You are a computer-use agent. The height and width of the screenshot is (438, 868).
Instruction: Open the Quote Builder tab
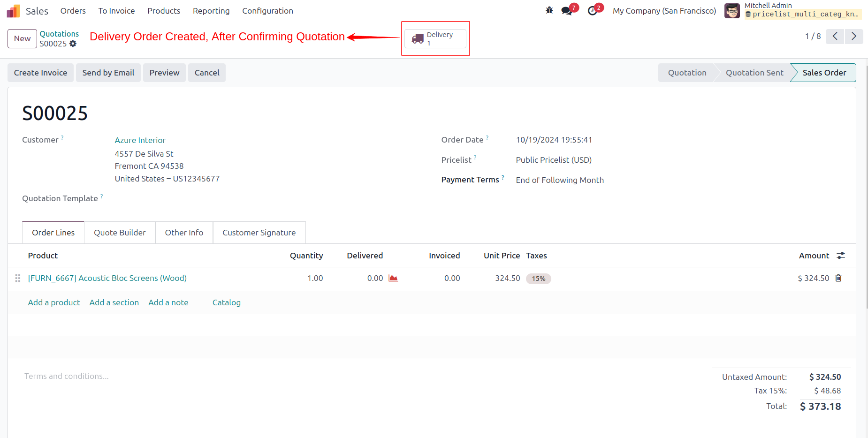120,233
